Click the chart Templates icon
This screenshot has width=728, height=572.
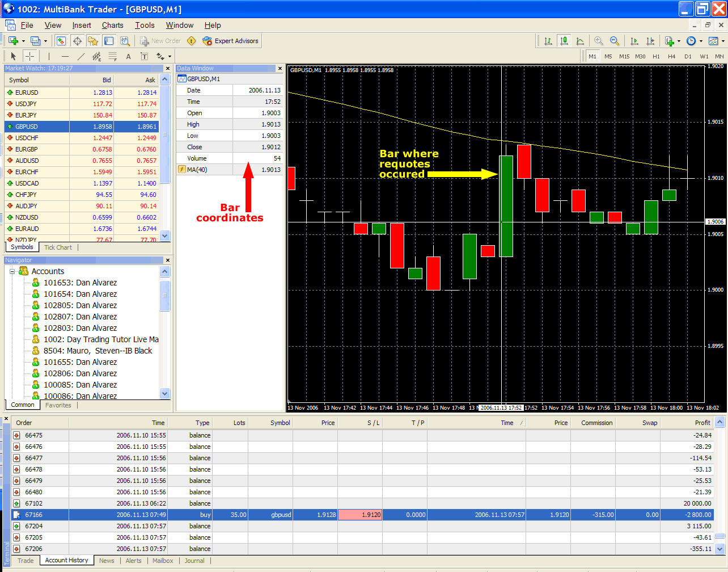click(713, 41)
